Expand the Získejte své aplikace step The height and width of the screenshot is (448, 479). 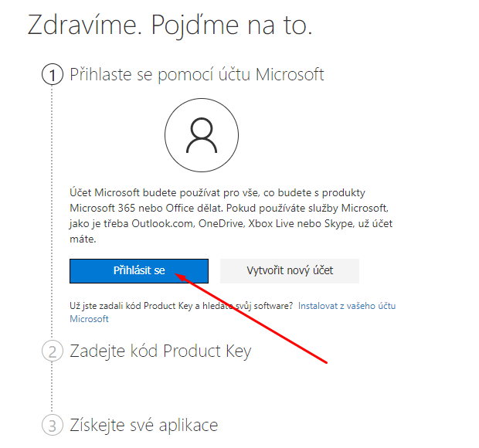pyautogui.click(x=144, y=425)
